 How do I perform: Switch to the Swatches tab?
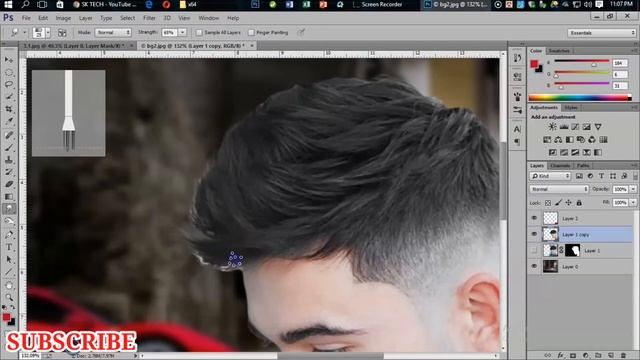[x=559, y=51]
